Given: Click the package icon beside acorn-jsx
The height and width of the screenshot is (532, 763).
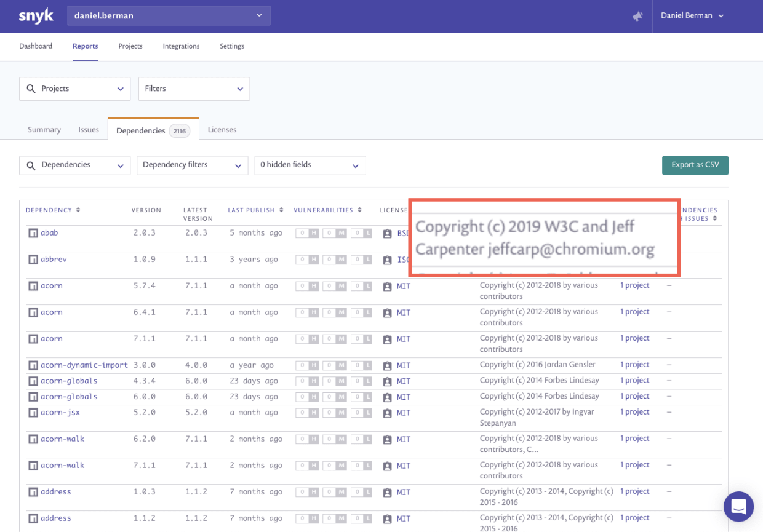Looking at the screenshot, I should coord(33,413).
